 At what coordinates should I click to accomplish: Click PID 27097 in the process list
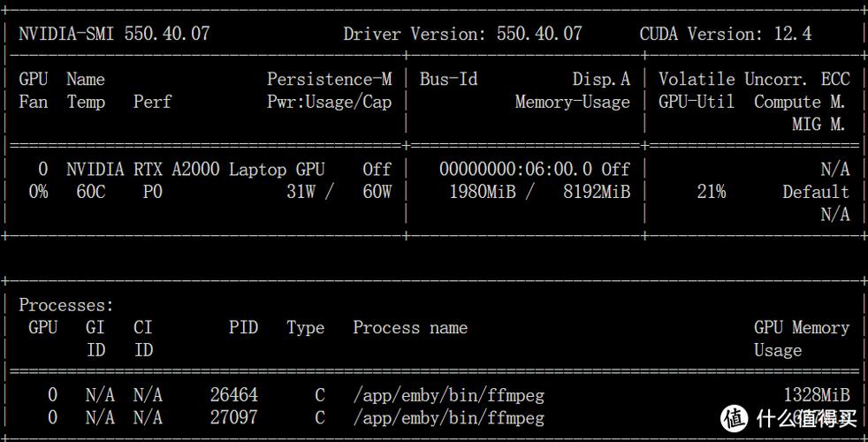pos(234,418)
